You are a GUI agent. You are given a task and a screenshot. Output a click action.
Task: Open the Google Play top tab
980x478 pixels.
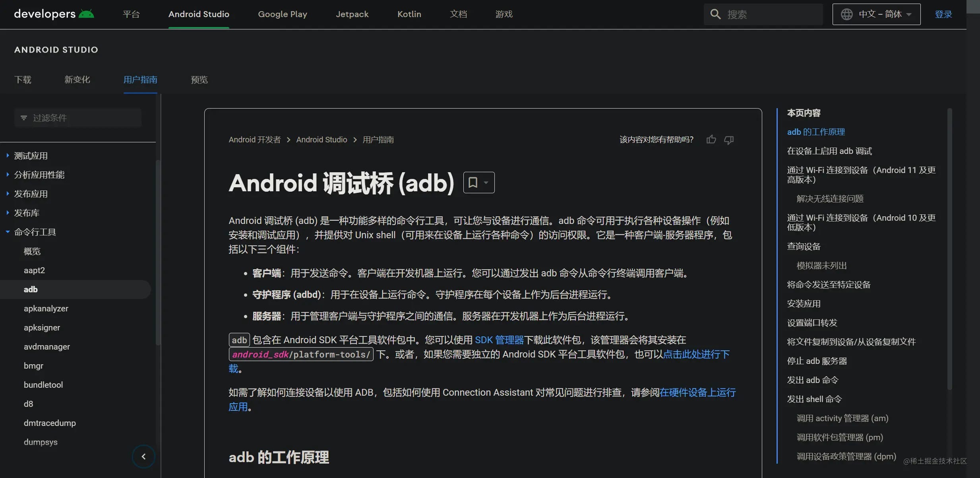(283, 14)
